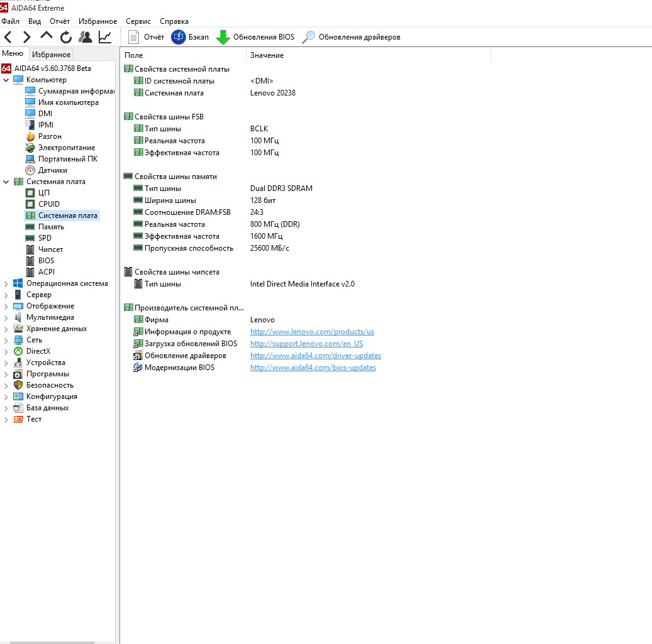Go up one level with the Up arrow

coord(47,36)
